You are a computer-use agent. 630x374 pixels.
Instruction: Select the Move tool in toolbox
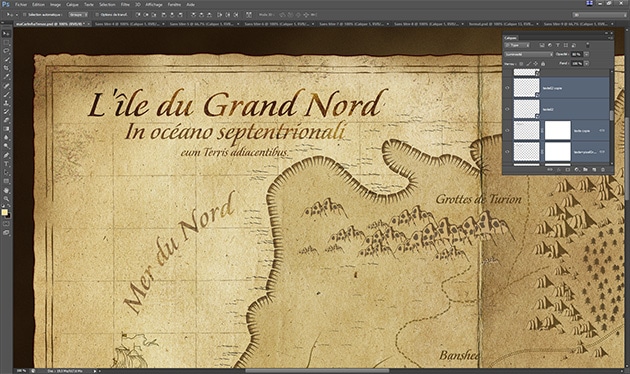(6, 33)
